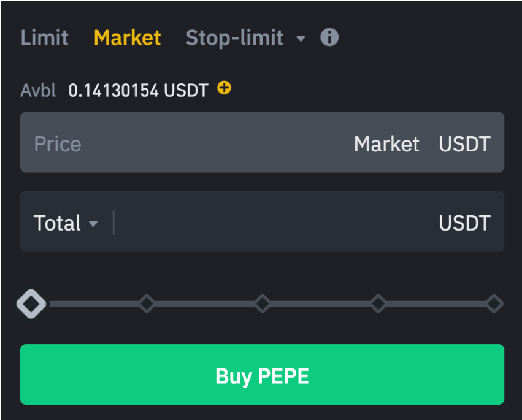The width and height of the screenshot is (522, 420).
Task: Click the Market text inside the Price field
Action: pos(386,143)
